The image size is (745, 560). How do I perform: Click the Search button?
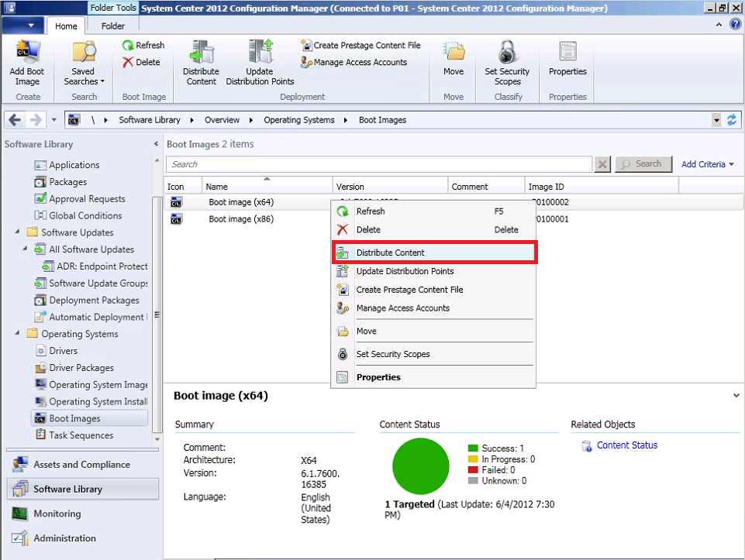(643, 164)
